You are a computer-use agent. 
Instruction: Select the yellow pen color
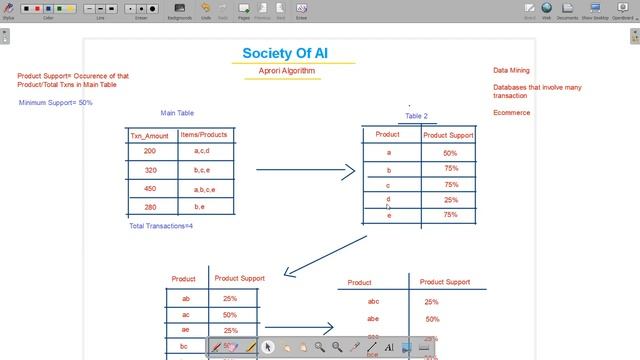click(x=70, y=9)
